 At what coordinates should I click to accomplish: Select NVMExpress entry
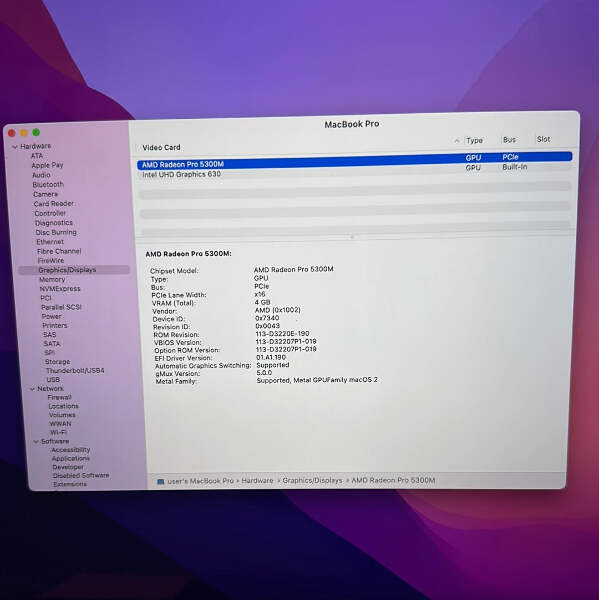click(60, 289)
